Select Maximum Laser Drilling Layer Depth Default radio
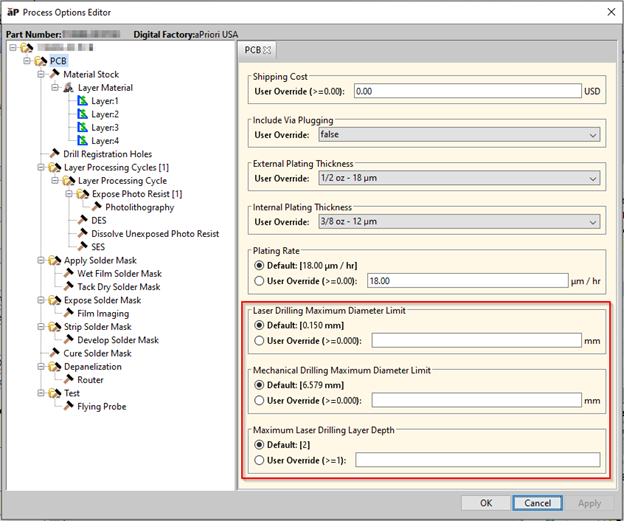 click(259, 445)
